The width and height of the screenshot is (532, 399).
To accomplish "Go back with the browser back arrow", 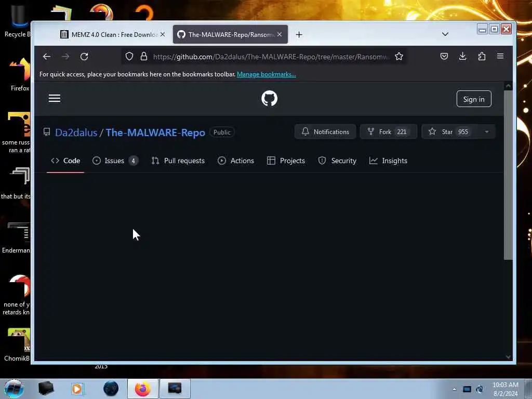I will pos(47,57).
